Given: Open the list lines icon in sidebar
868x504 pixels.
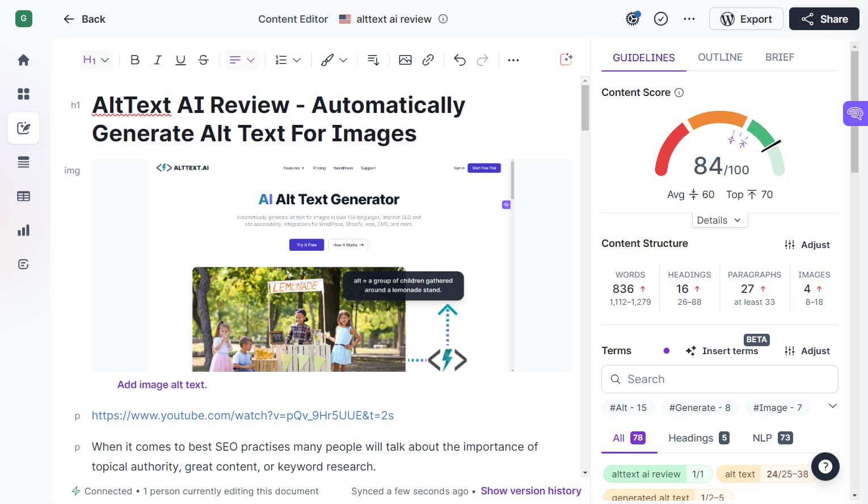Looking at the screenshot, I should pyautogui.click(x=23, y=162).
